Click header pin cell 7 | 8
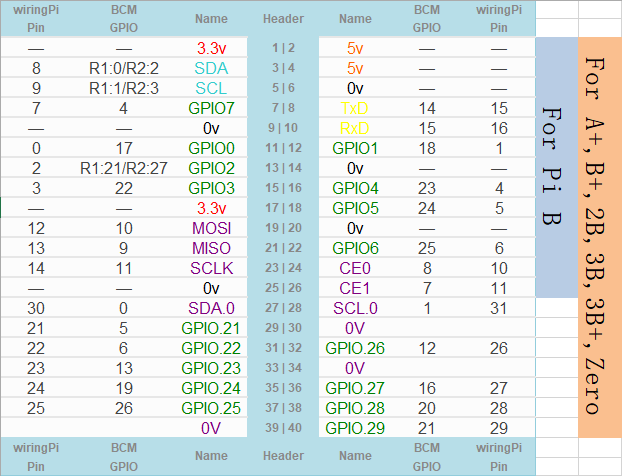 pos(283,108)
